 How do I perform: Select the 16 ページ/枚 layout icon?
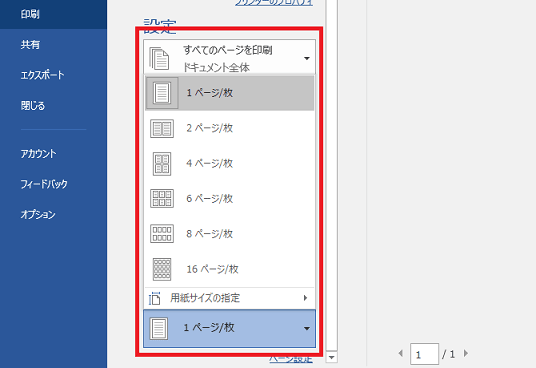[x=162, y=269]
